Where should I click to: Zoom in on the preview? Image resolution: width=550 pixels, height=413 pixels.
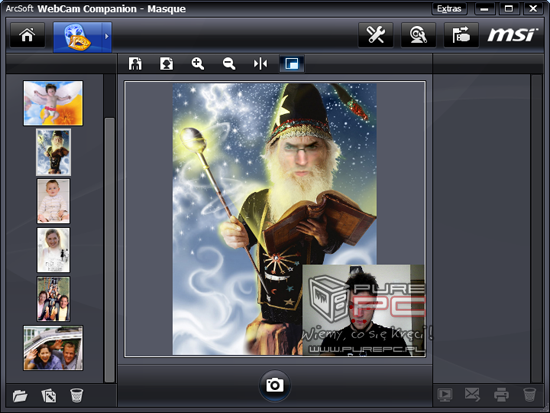click(x=197, y=64)
